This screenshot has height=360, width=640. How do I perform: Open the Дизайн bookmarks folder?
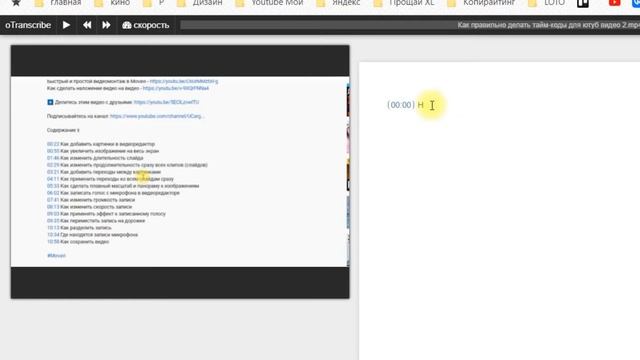(x=200, y=3)
